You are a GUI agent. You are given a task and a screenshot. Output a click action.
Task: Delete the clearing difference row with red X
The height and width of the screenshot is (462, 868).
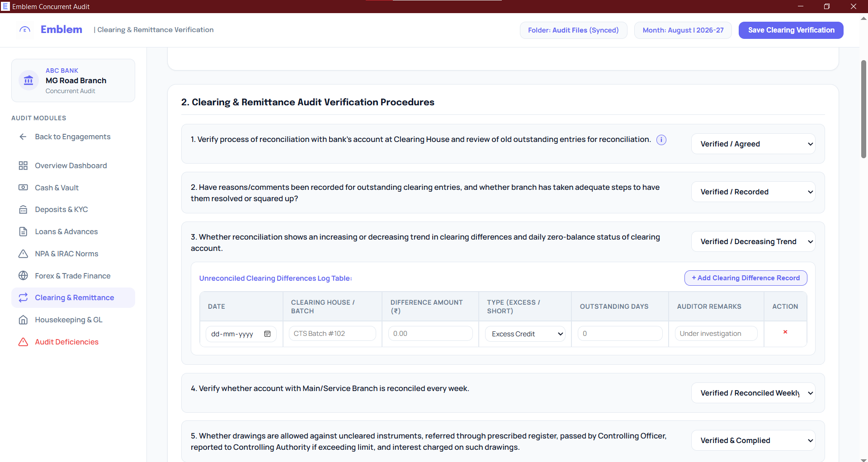coord(785,332)
